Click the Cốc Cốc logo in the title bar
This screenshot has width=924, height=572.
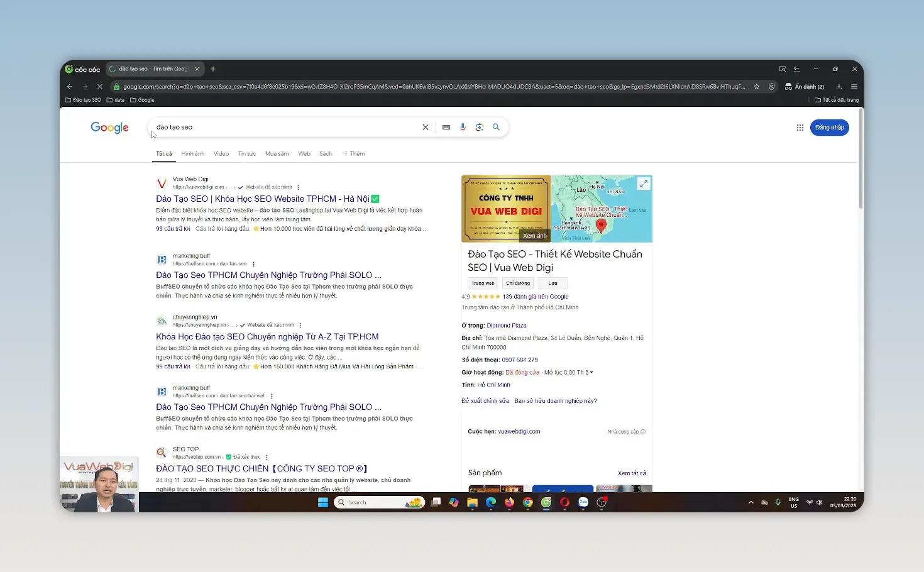tap(82, 69)
